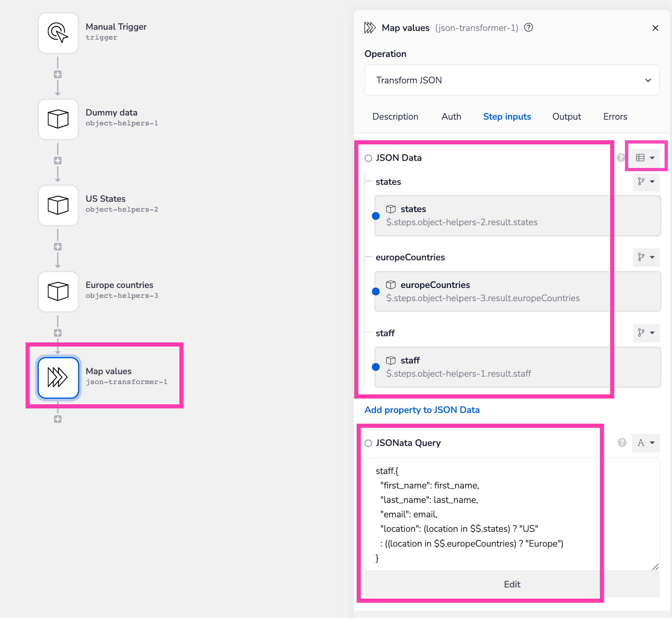The height and width of the screenshot is (618, 672).
Task: Add a step after Map values
Action: [x=58, y=419]
